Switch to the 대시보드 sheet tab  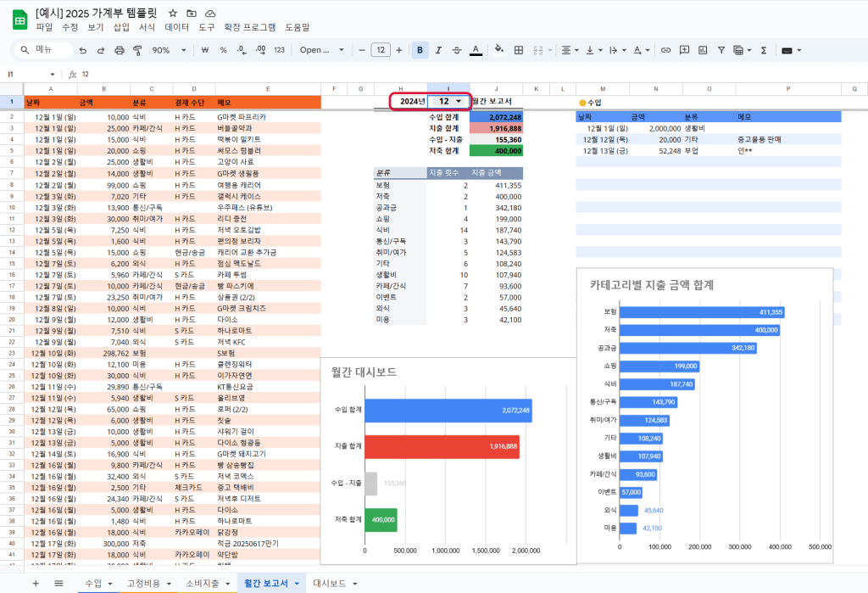[x=329, y=583]
